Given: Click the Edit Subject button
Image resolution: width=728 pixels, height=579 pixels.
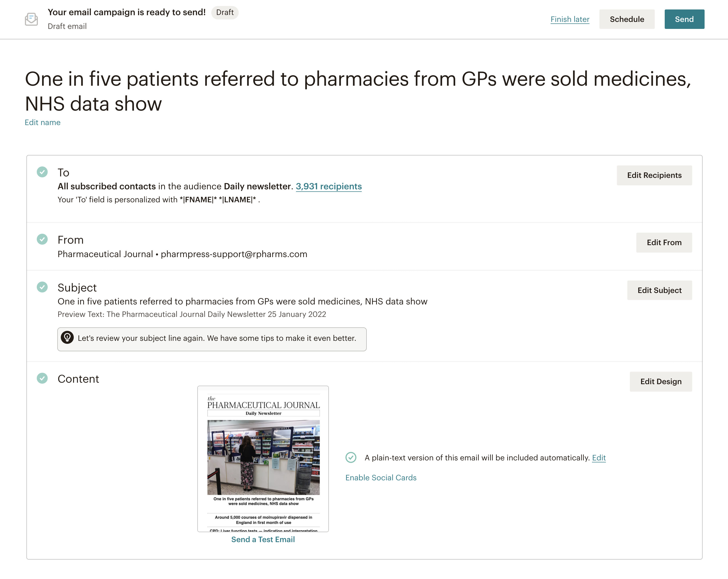Looking at the screenshot, I should (x=659, y=290).
